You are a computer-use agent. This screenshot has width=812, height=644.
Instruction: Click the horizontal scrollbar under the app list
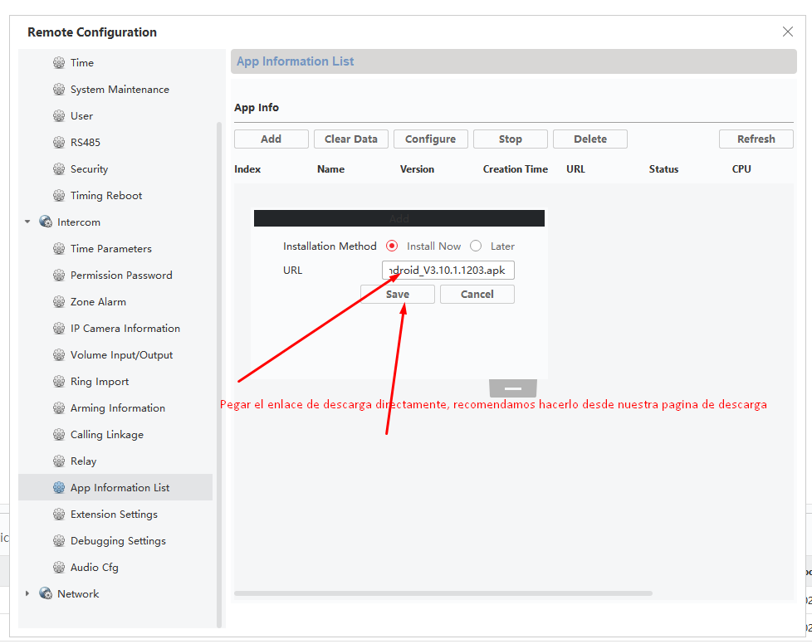coord(443,593)
